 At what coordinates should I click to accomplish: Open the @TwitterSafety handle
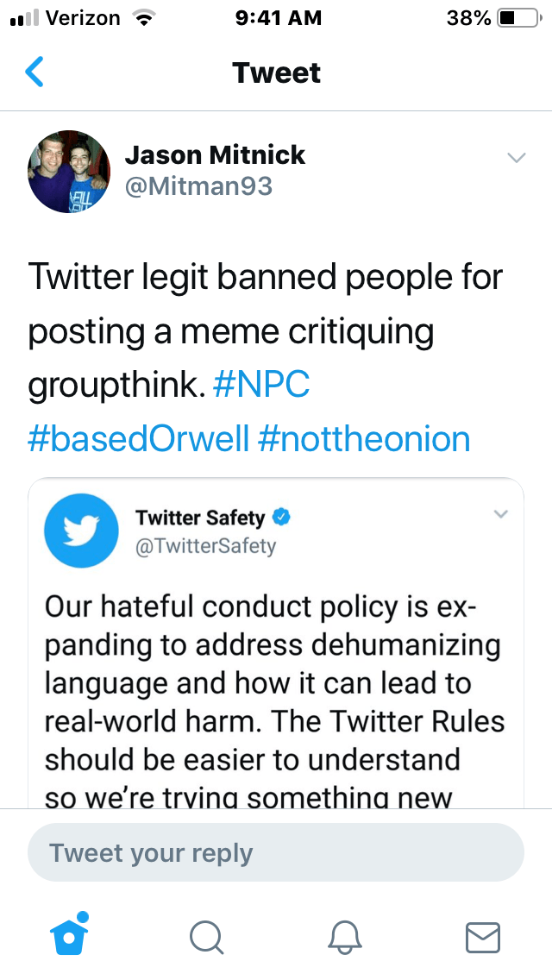(205, 545)
